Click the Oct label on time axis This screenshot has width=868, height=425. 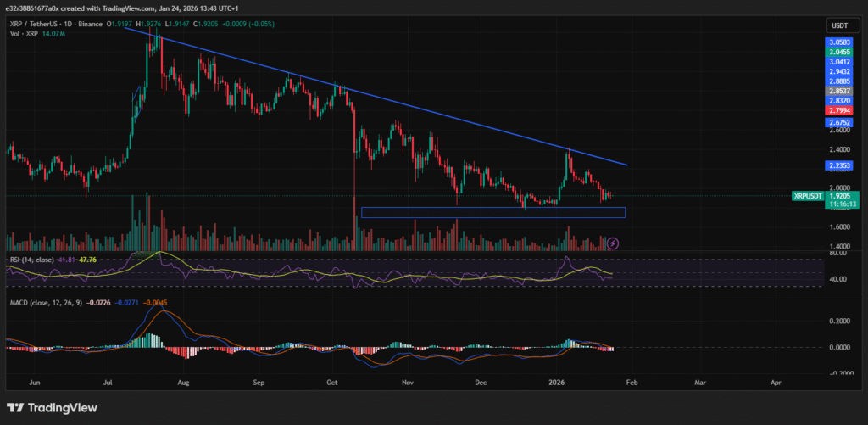pyautogui.click(x=332, y=383)
